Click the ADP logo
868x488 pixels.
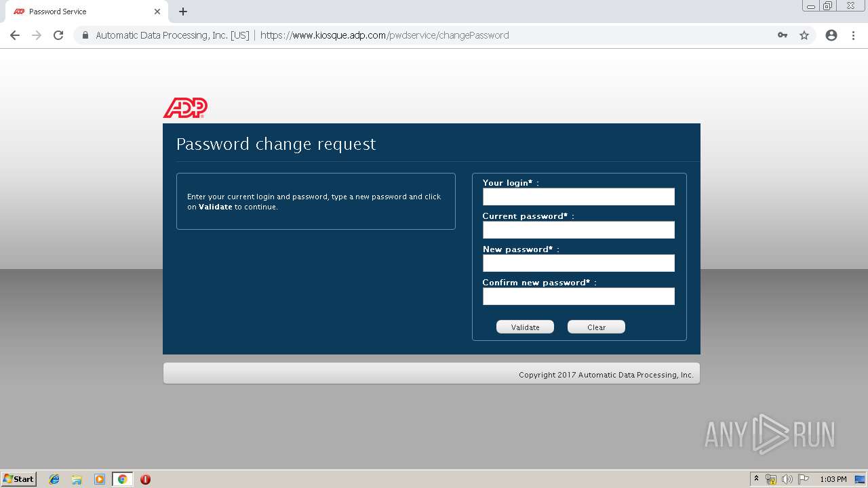[185, 108]
